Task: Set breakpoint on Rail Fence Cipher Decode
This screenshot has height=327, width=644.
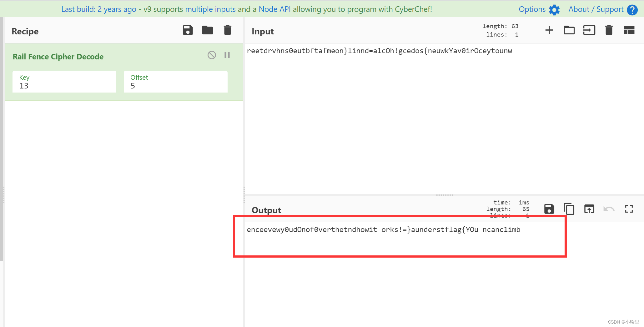Action: [x=227, y=55]
